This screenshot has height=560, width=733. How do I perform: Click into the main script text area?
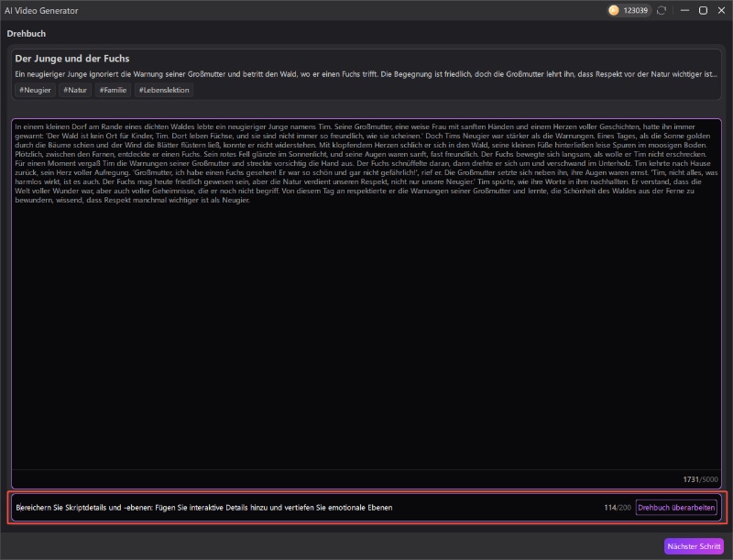(366, 321)
